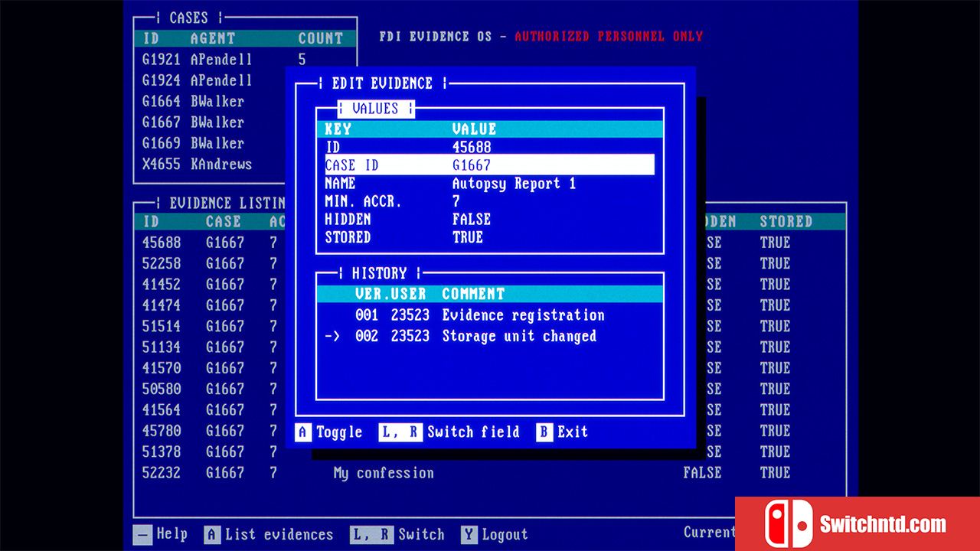Choose List evidences in the bottom bar
The height and width of the screenshot is (551, 980).
279,535
